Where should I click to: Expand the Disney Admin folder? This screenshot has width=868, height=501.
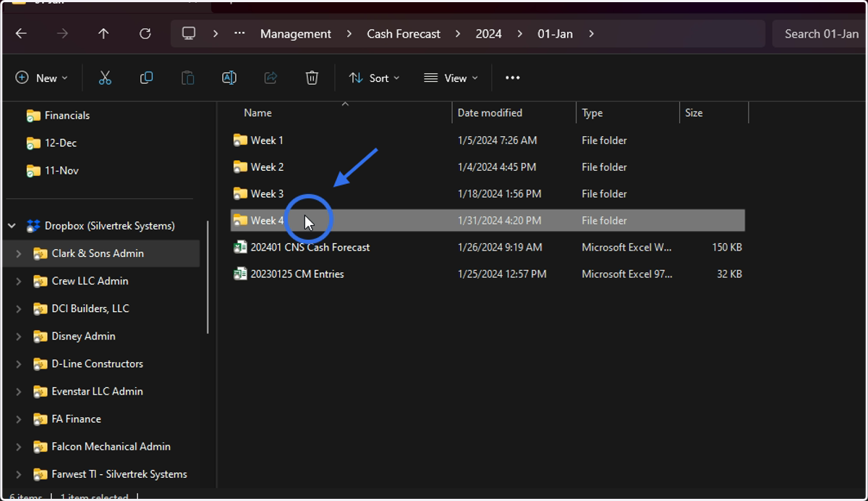click(19, 336)
